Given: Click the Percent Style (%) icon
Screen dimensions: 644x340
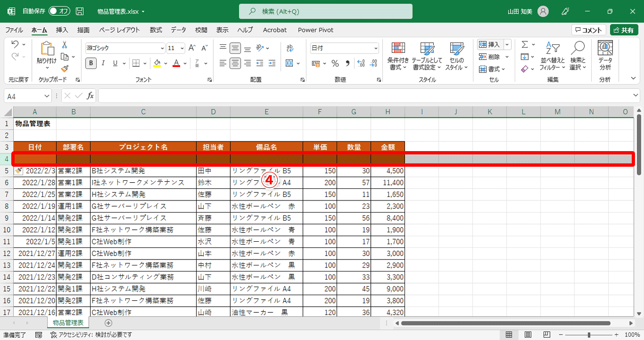Looking at the screenshot, I should (x=335, y=63).
